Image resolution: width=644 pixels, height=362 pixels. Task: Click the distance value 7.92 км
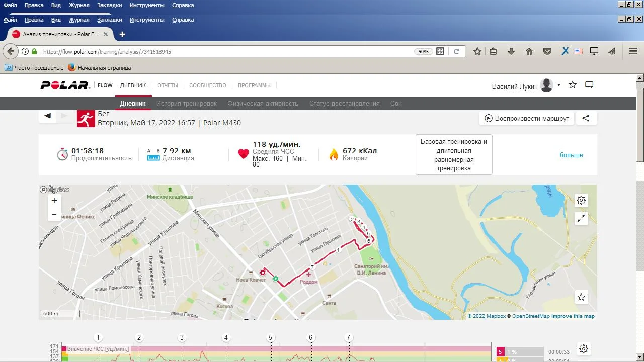177,151
